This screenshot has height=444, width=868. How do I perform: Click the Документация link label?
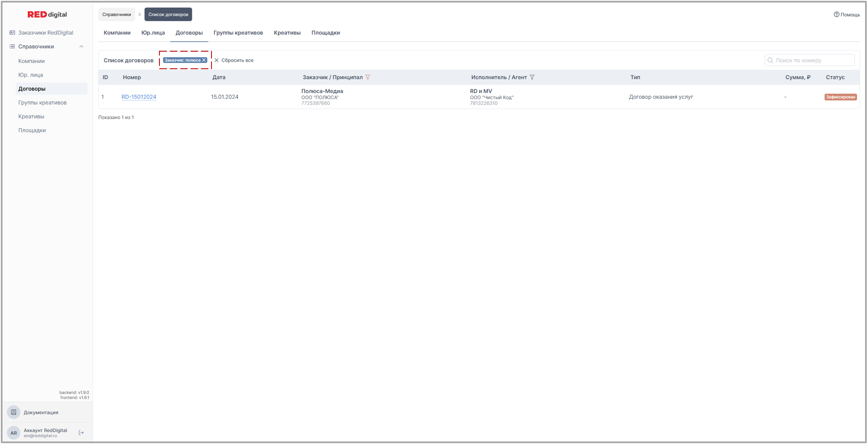[x=41, y=413]
